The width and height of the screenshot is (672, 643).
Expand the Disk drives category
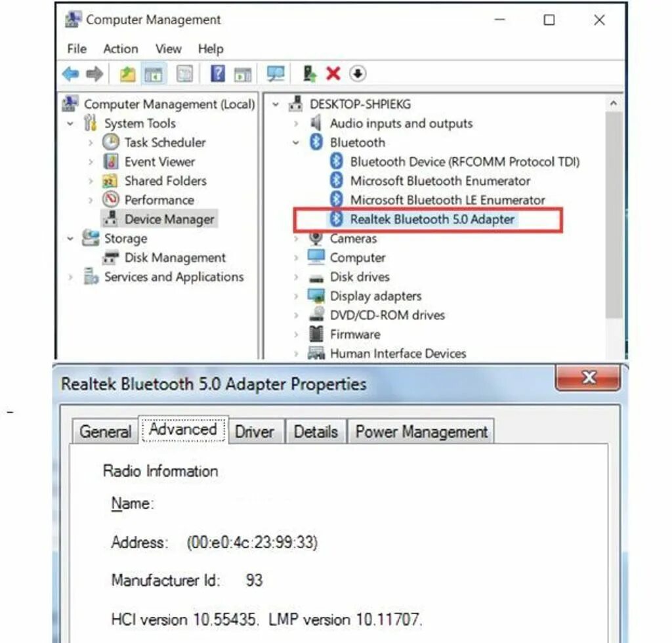(x=296, y=277)
